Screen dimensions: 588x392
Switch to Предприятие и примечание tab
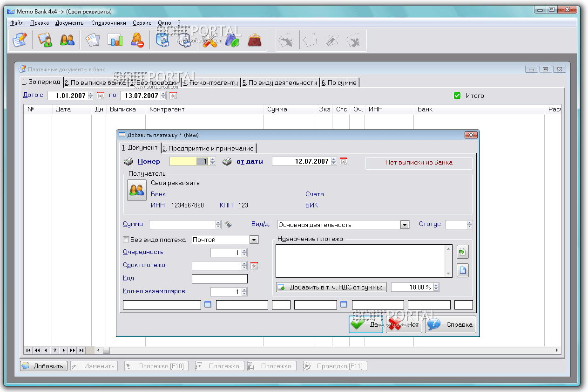[x=209, y=148]
